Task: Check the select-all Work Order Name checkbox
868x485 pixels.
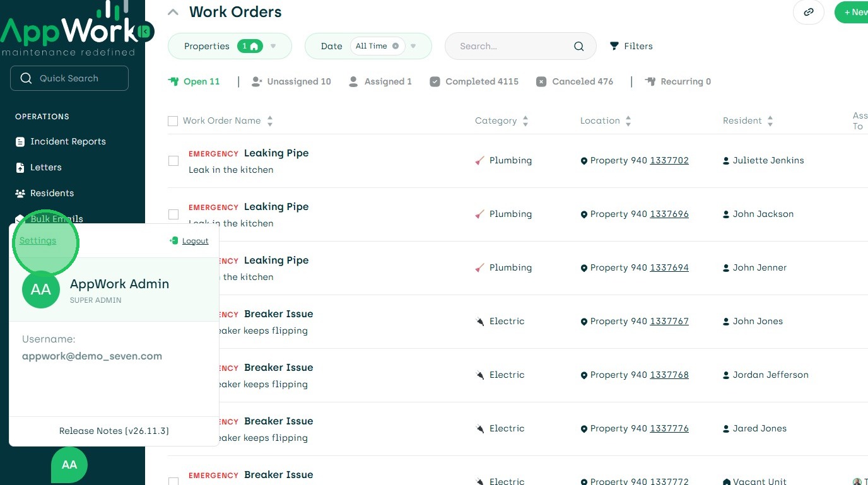Action: 173,121
